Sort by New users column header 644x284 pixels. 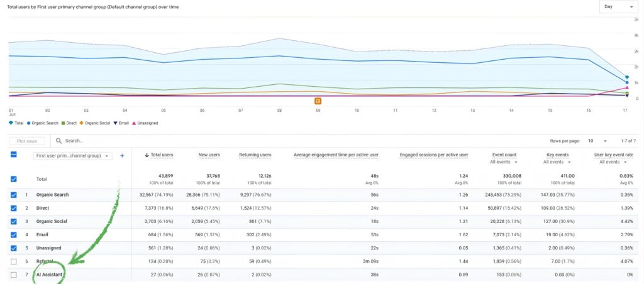coord(209,155)
